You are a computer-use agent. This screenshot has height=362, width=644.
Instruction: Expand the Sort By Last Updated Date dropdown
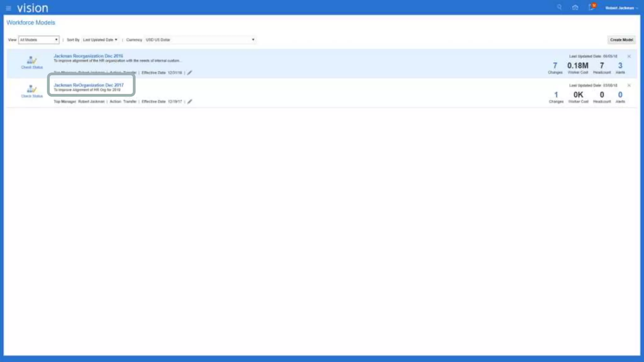pos(100,40)
